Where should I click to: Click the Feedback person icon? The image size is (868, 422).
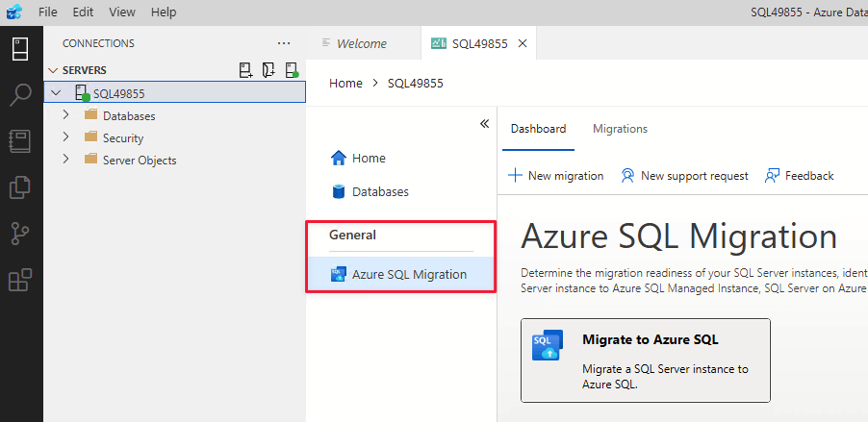coord(772,176)
